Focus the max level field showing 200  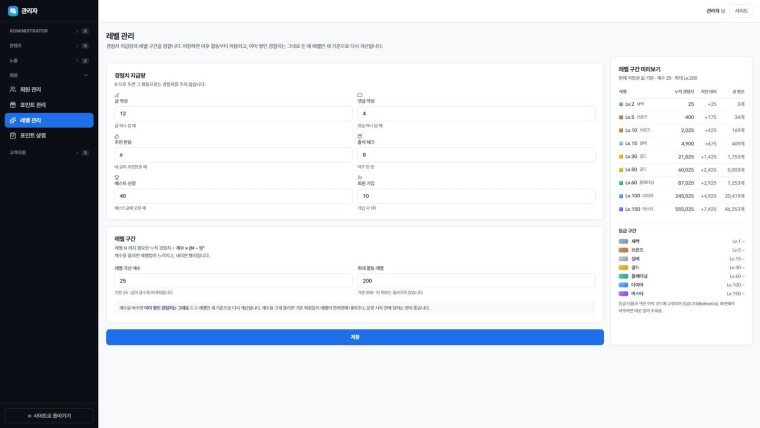click(476, 281)
